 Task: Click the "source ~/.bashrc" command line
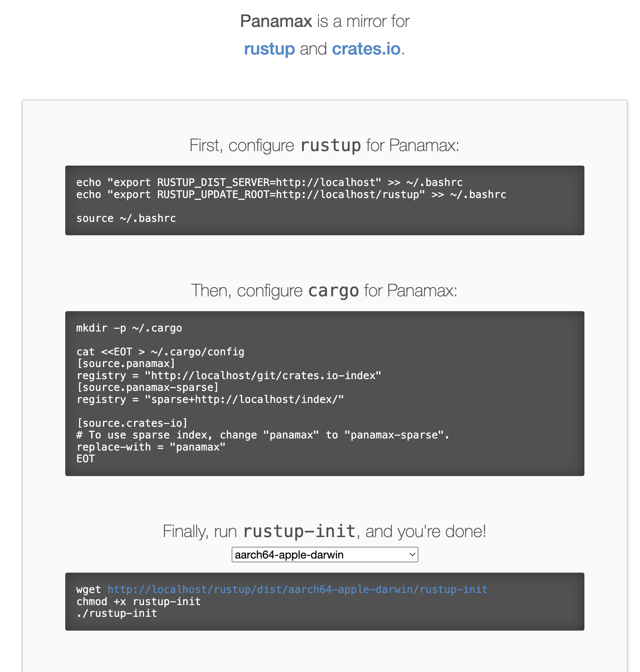click(x=126, y=218)
